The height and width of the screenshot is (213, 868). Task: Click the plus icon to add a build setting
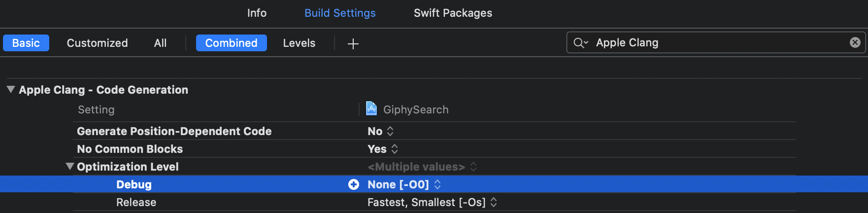353,44
